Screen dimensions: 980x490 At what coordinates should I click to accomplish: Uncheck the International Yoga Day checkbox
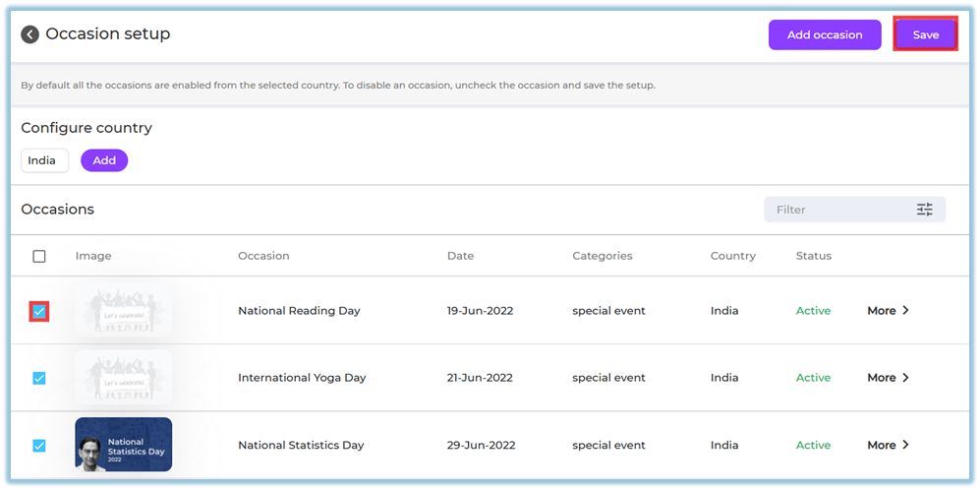tap(39, 378)
